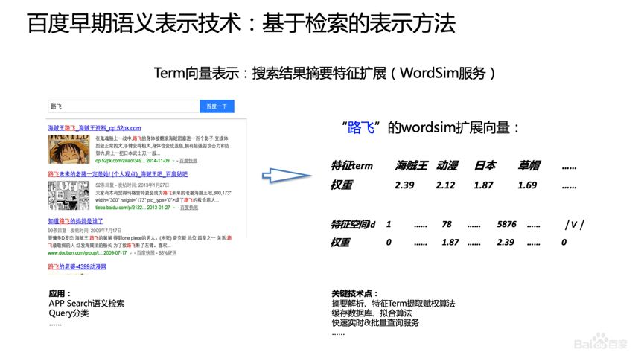Click the 缓存数据库、拟合算法 line
644x358 pixels.
(372, 313)
